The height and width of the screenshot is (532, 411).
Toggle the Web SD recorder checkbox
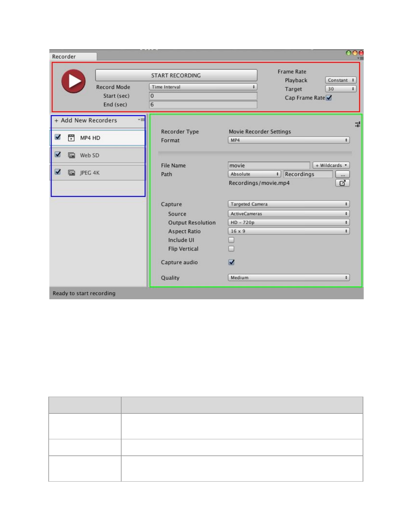58,154
